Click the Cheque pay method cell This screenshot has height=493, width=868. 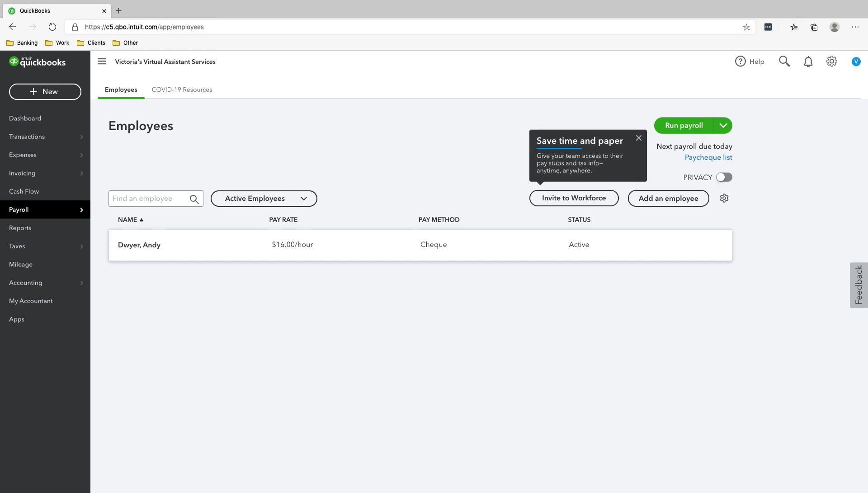434,244
